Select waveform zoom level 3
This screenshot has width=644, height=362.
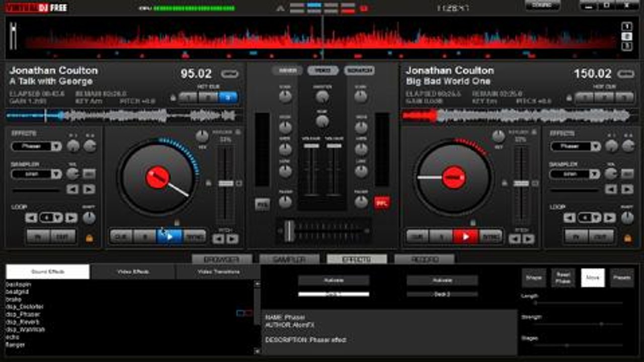pyautogui.click(x=627, y=46)
